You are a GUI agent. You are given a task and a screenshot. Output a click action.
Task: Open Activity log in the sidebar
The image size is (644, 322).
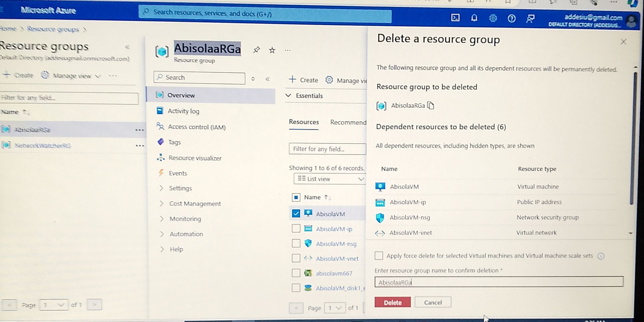coord(183,111)
